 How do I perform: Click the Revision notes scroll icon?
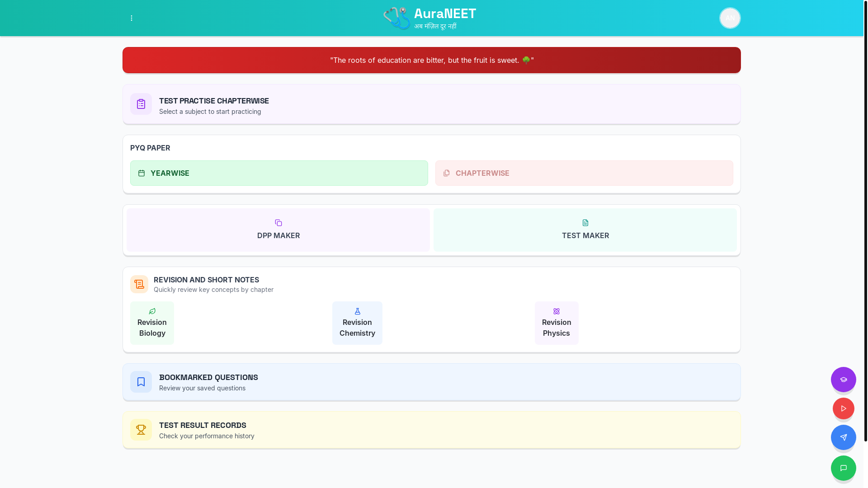coord(139,284)
